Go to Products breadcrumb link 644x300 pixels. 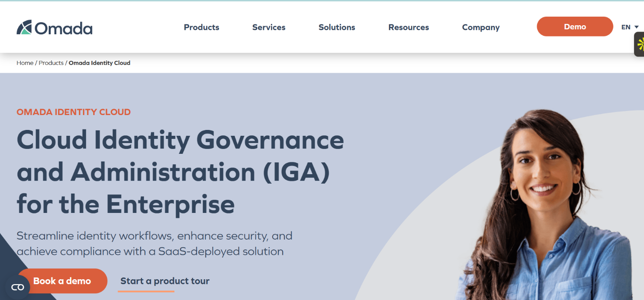pyautogui.click(x=51, y=63)
